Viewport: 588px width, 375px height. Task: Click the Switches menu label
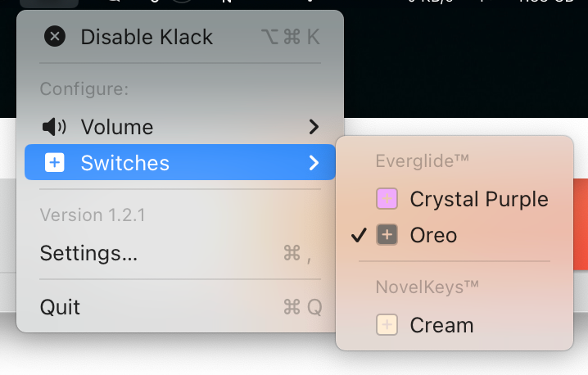coord(124,163)
